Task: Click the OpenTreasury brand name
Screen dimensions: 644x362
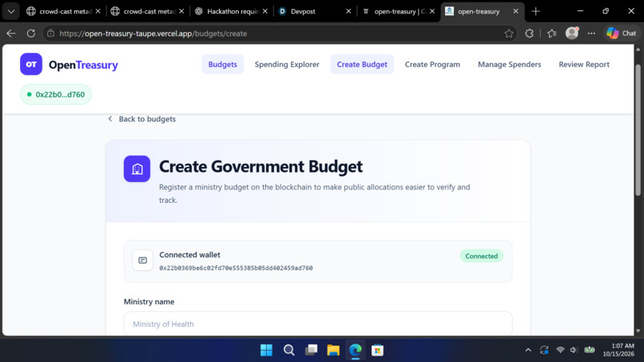Action: (x=83, y=65)
